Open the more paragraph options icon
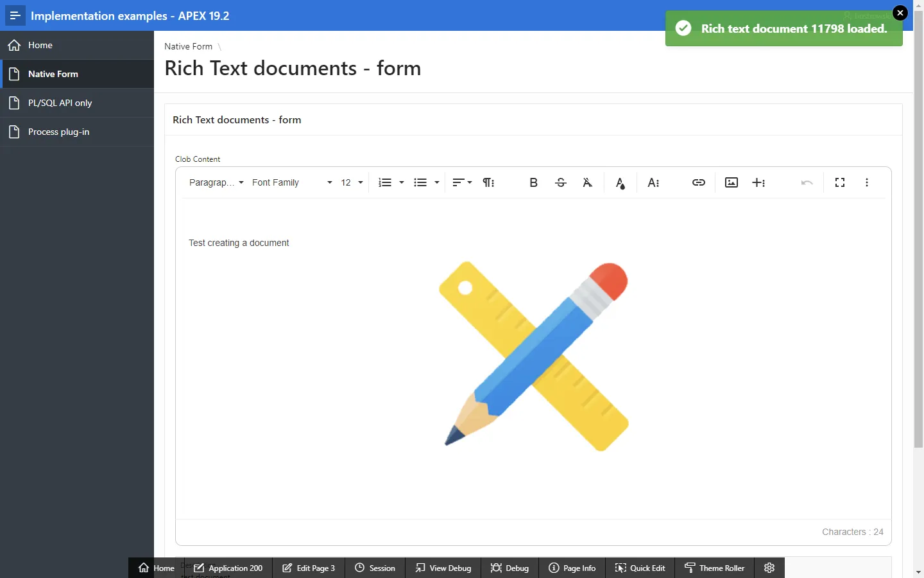Image resolution: width=924 pixels, height=578 pixels. coord(488,182)
